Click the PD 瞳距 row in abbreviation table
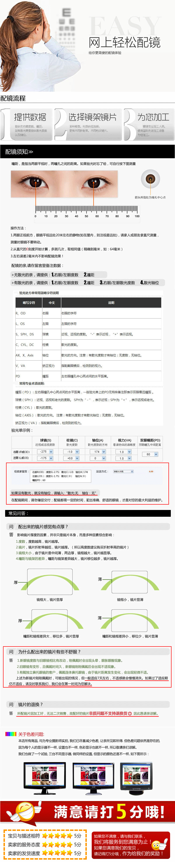Image resolution: width=175 pixels, height=868 pixels. (x=88, y=376)
